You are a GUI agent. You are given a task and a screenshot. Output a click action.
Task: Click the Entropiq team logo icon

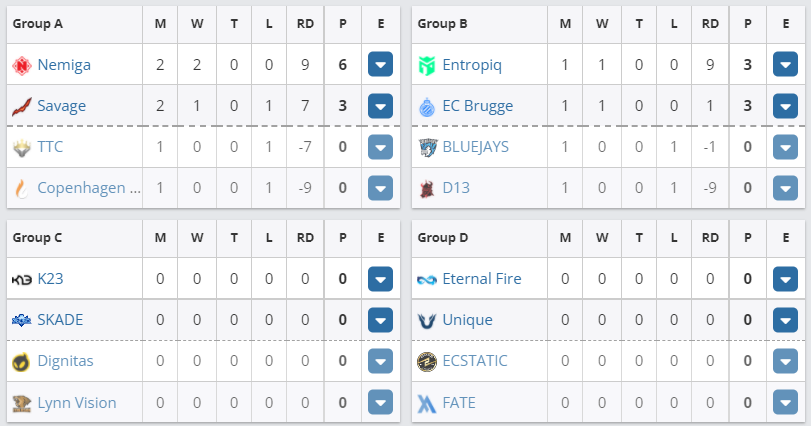click(x=428, y=66)
